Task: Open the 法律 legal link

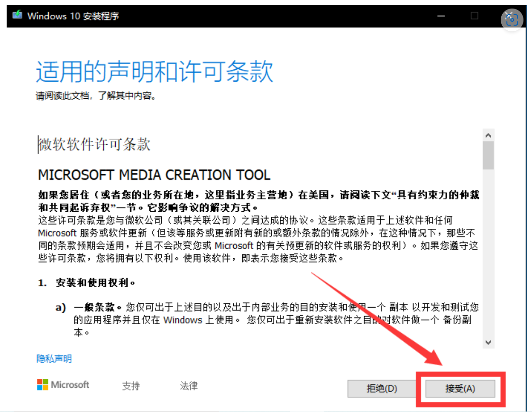Action: point(189,385)
